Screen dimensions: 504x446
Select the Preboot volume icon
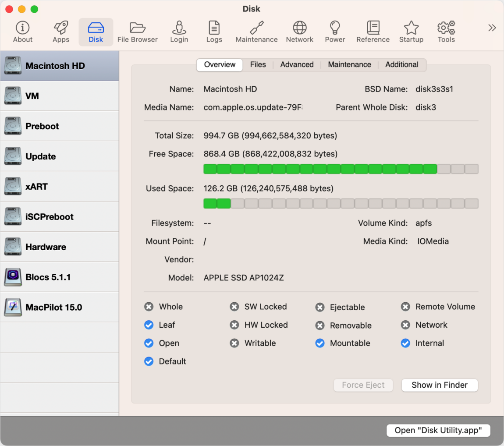(x=13, y=126)
